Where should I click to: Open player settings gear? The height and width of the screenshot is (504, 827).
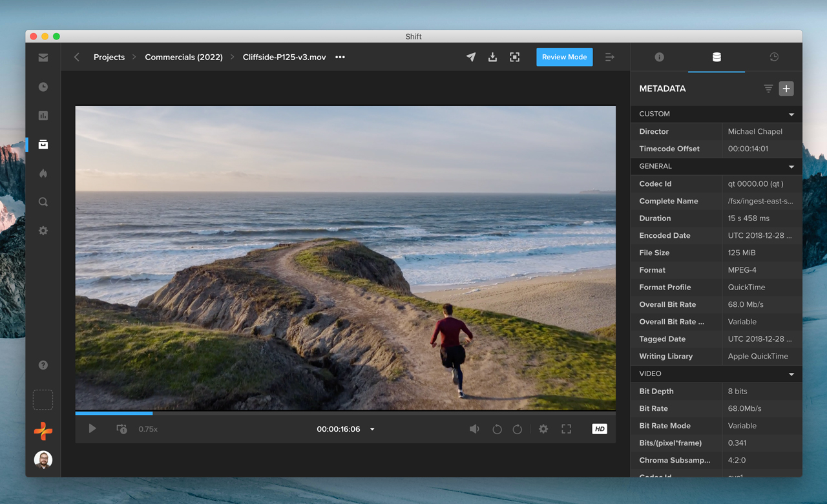543,429
